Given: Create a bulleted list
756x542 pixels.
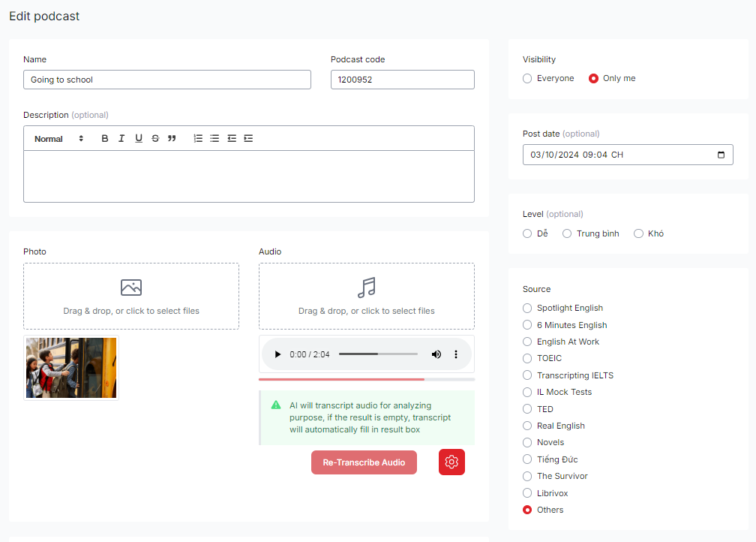Looking at the screenshot, I should pyautogui.click(x=214, y=139).
